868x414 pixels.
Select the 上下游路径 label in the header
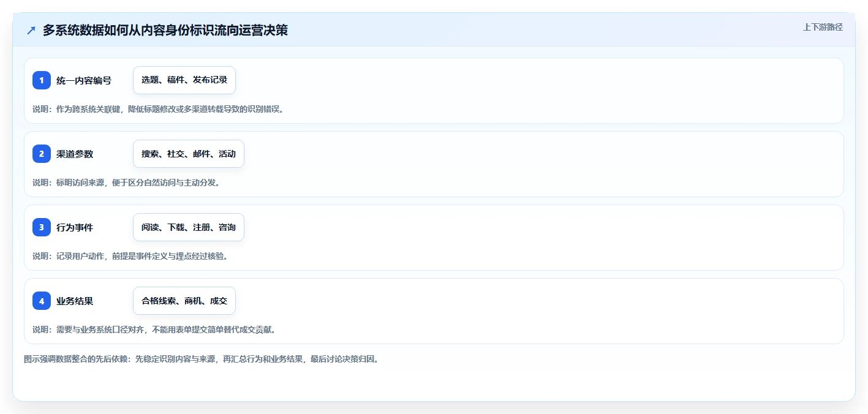(823, 27)
